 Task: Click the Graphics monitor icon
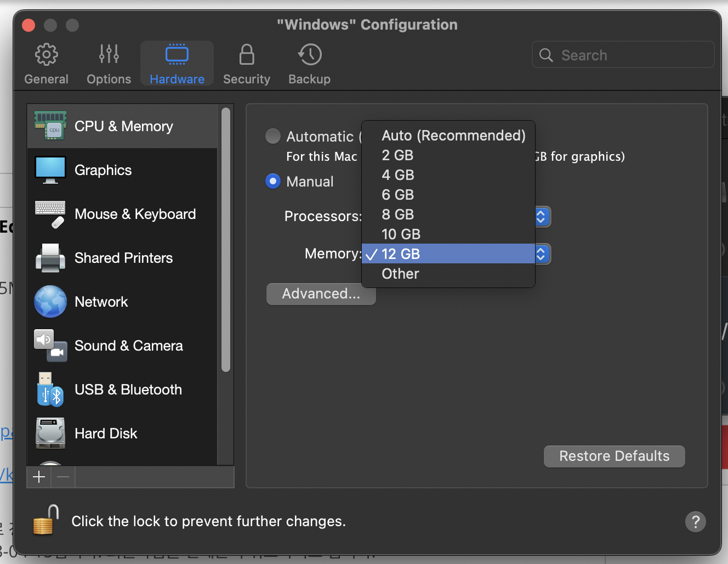point(50,170)
